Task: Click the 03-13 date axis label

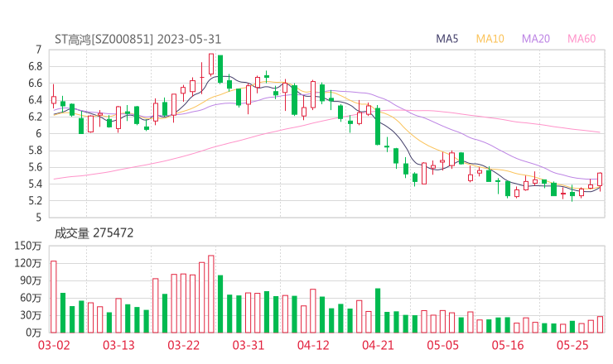Action: tap(118, 345)
